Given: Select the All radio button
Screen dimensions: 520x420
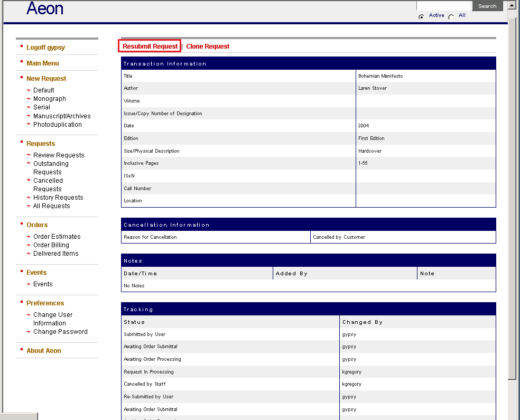Looking at the screenshot, I should pyautogui.click(x=451, y=16).
